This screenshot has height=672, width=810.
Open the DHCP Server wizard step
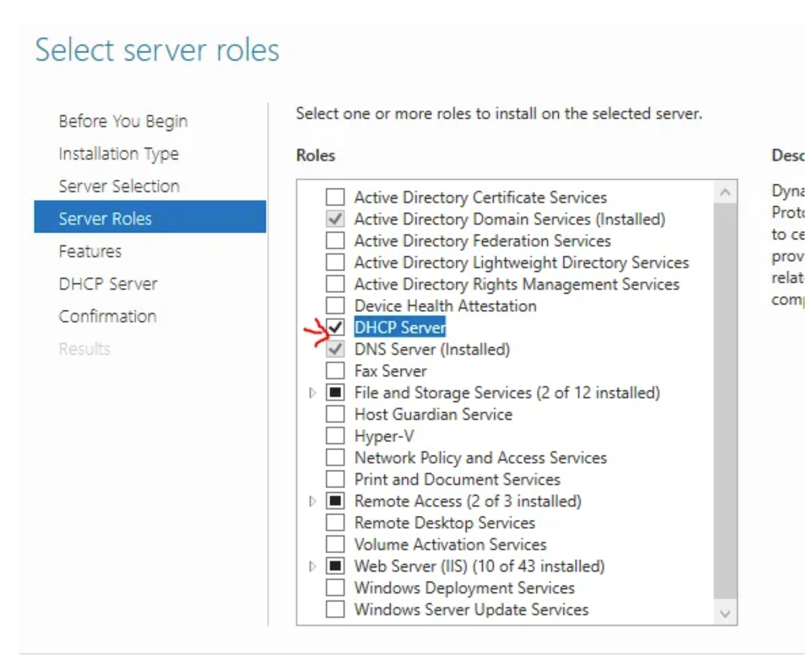pos(108,284)
